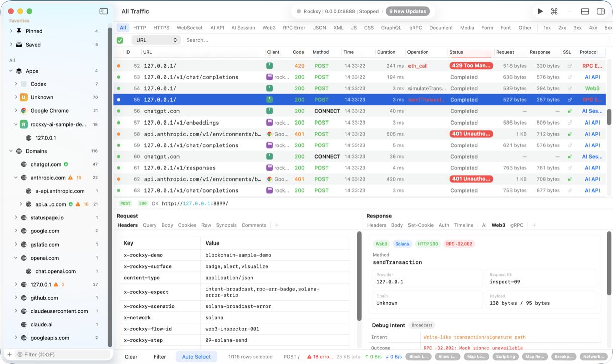Toggle Auto Select in the bottom bar
Viewport: 613px width, 364px height.
[x=196, y=357]
